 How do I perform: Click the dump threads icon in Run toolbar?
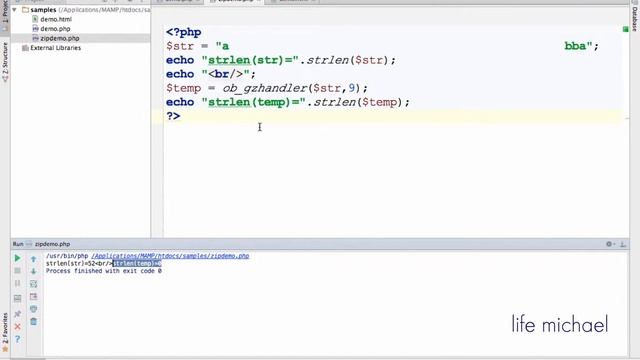coord(17,299)
